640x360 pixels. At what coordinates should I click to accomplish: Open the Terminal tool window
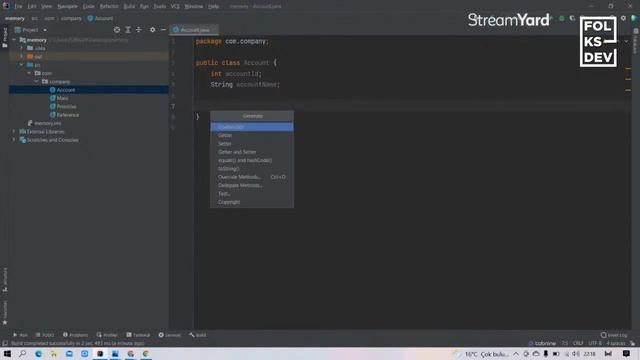(x=138, y=335)
